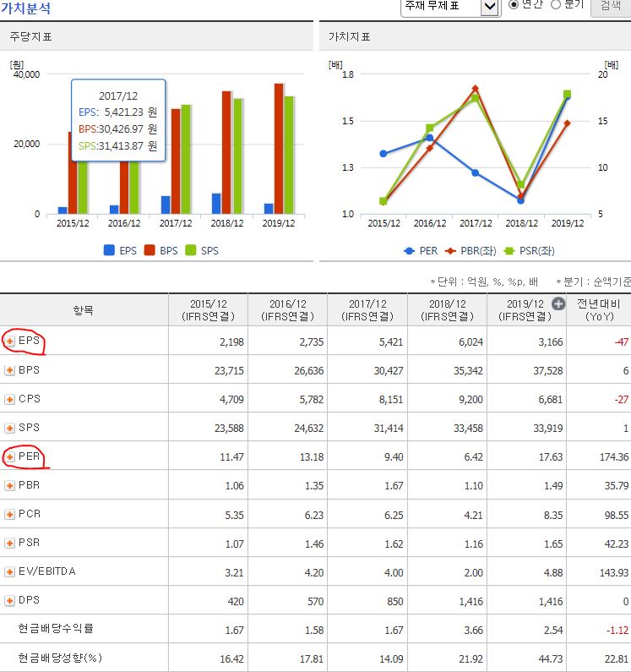Click the 2018/12 SPS green bar
This screenshot has width=631, height=672.
[237, 156]
